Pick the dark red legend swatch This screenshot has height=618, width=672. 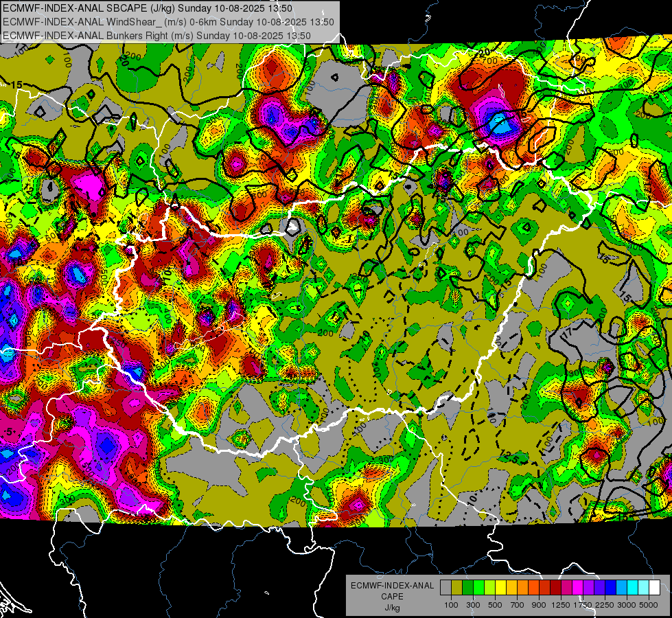click(x=555, y=588)
